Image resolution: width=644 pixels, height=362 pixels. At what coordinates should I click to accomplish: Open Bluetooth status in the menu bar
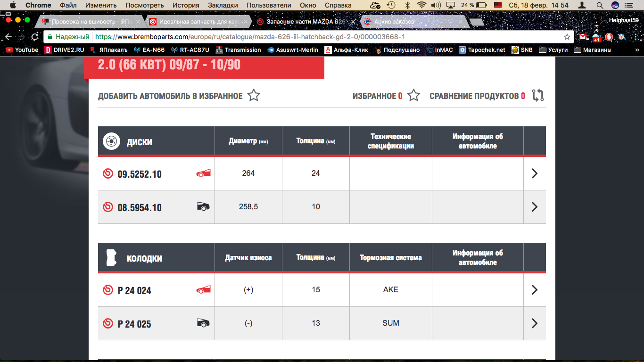407,5
